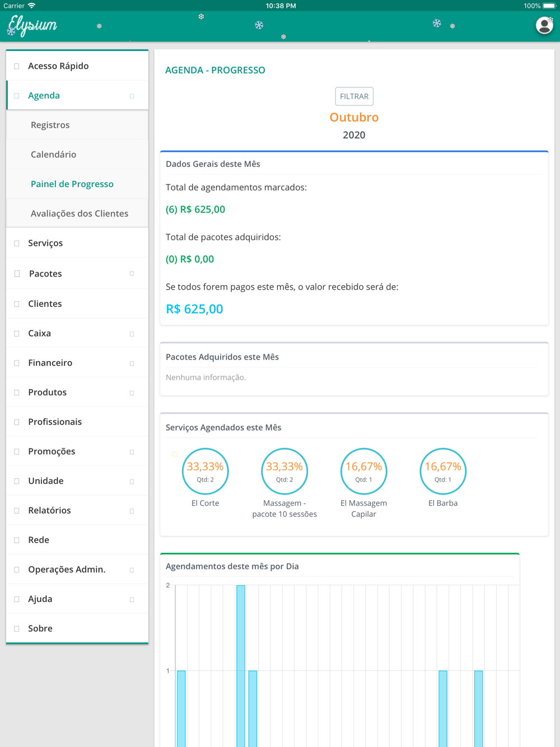Click the Elysium logo
Viewport: 560px width, 747px height.
32,26
